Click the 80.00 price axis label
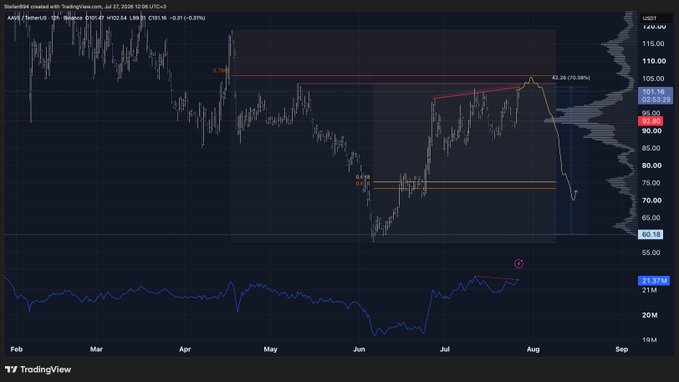679x382 pixels. [x=652, y=165]
